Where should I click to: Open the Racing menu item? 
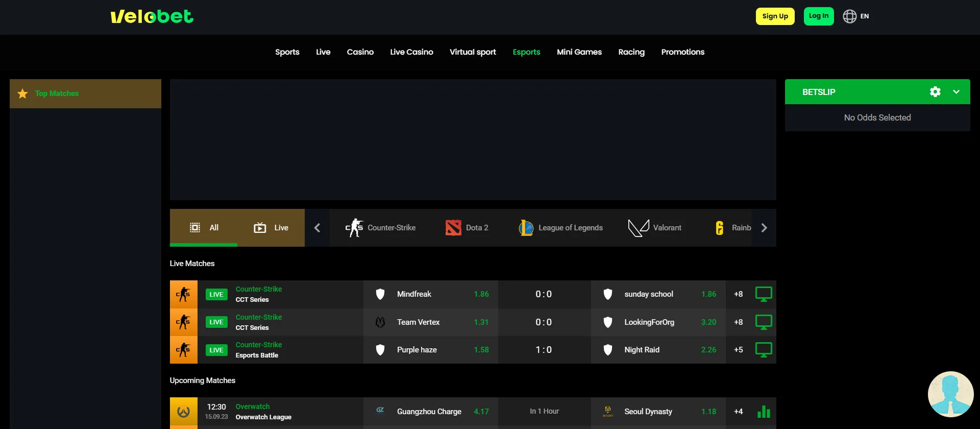[631, 52]
